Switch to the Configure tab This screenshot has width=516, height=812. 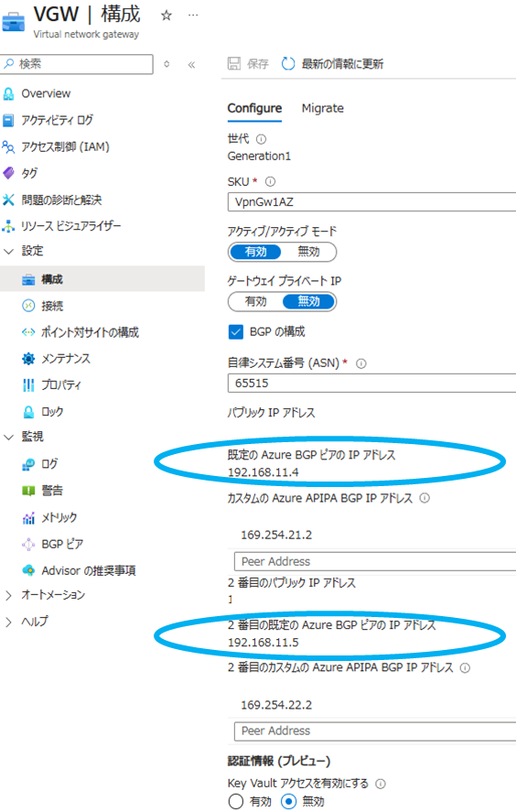254,108
